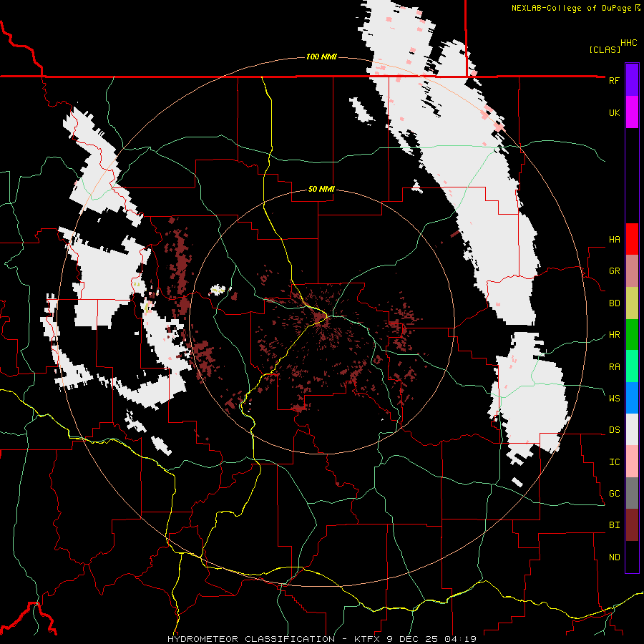Screen dimensions: 644x644
Task: Click the HA legend label
Action: (x=614, y=239)
